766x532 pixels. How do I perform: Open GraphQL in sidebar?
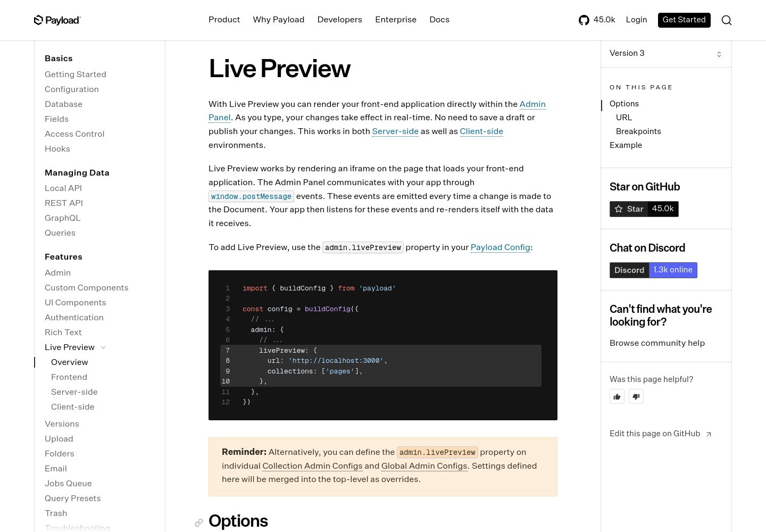[x=63, y=218]
